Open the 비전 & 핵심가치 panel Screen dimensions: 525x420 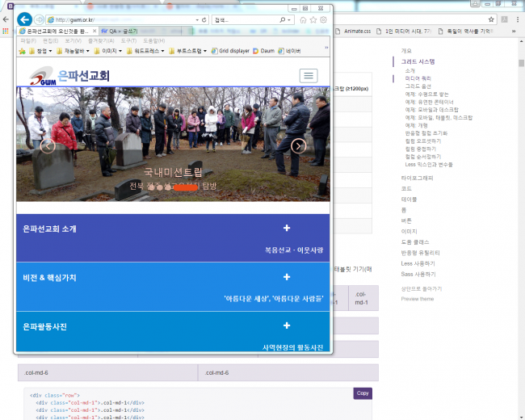click(173, 287)
